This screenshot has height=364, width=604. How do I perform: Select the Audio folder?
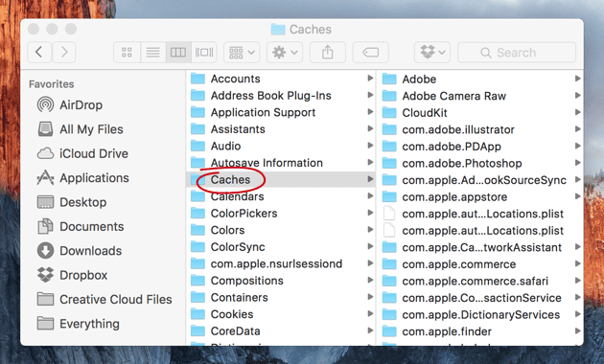coord(281,146)
